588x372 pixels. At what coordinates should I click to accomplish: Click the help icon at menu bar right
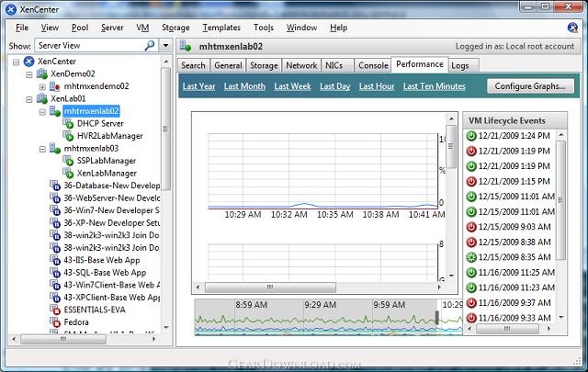[x=572, y=28]
